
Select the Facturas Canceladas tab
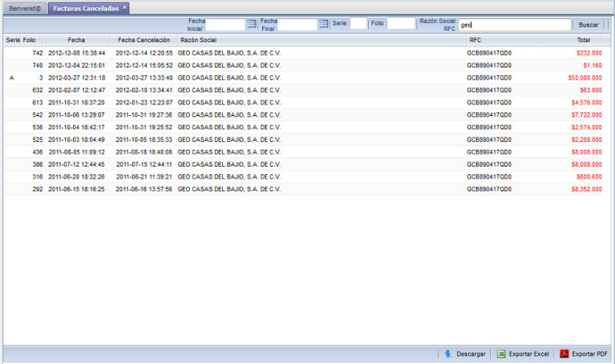click(85, 8)
